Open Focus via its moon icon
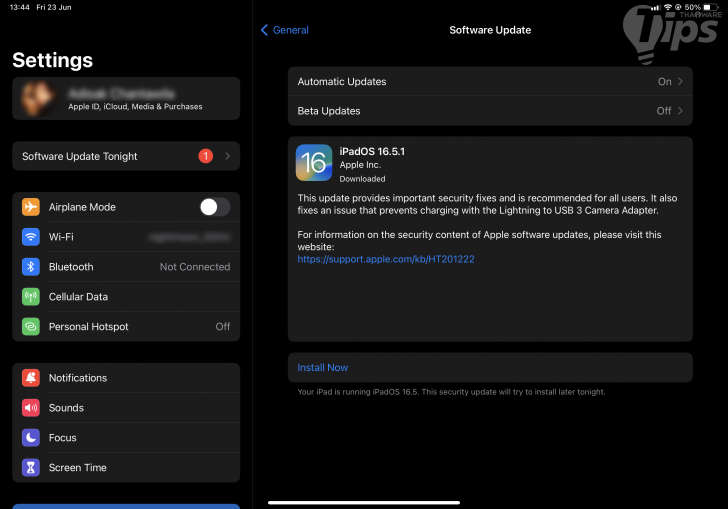The image size is (728, 509). 31,437
